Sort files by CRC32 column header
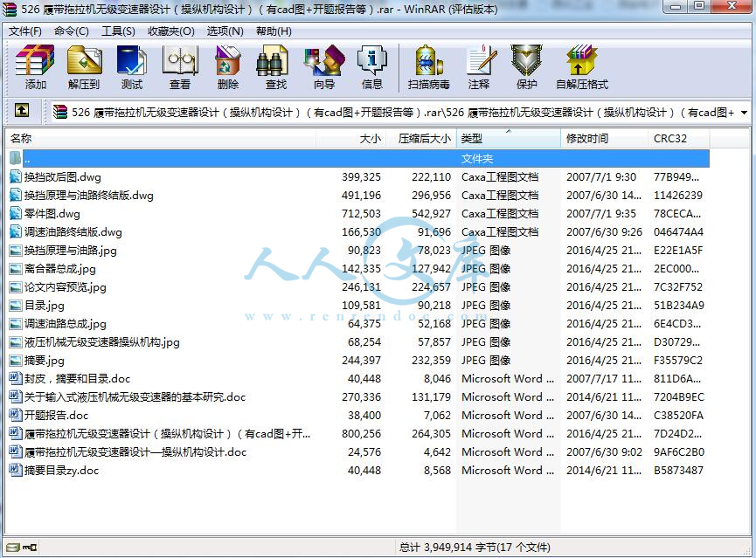Image resolution: width=756 pixels, height=558 pixels. [x=679, y=139]
